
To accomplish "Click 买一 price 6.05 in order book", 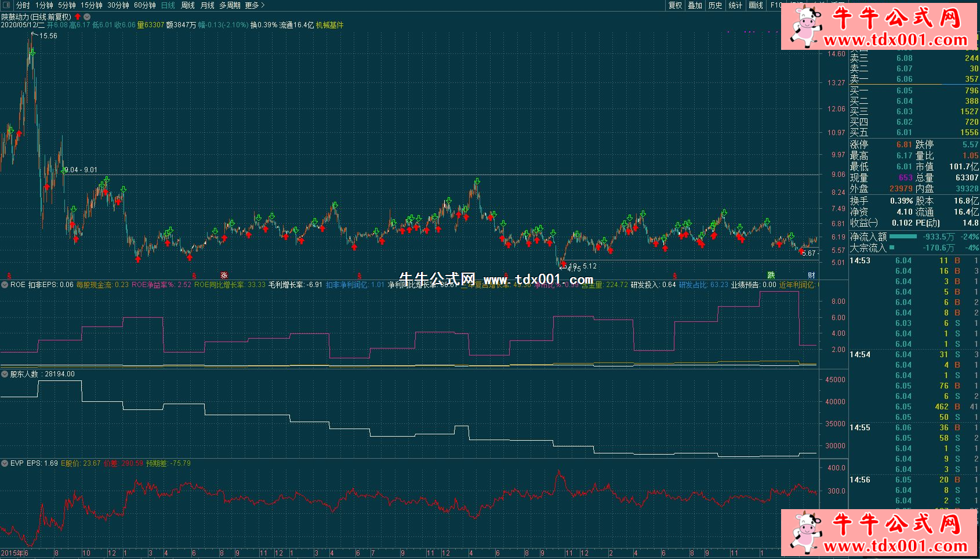I will [x=904, y=90].
